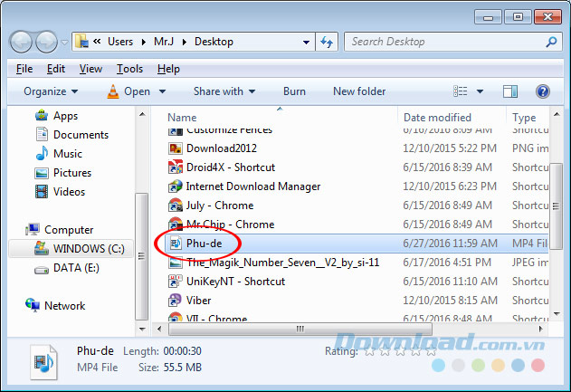Image resolution: width=571 pixels, height=392 pixels.
Task: Click the folder icon in address bar
Action: click(x=82, y=42)
